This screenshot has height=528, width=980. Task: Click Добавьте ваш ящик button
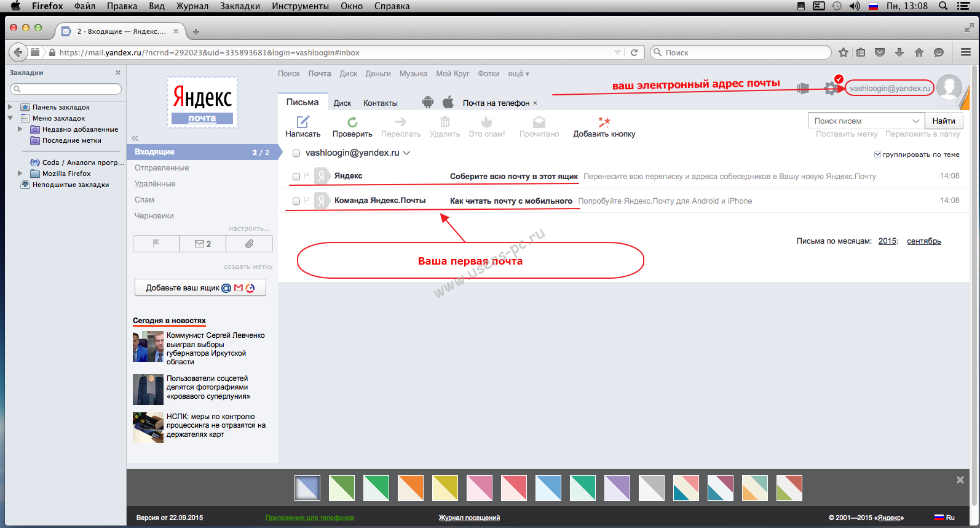click(200, 288)
